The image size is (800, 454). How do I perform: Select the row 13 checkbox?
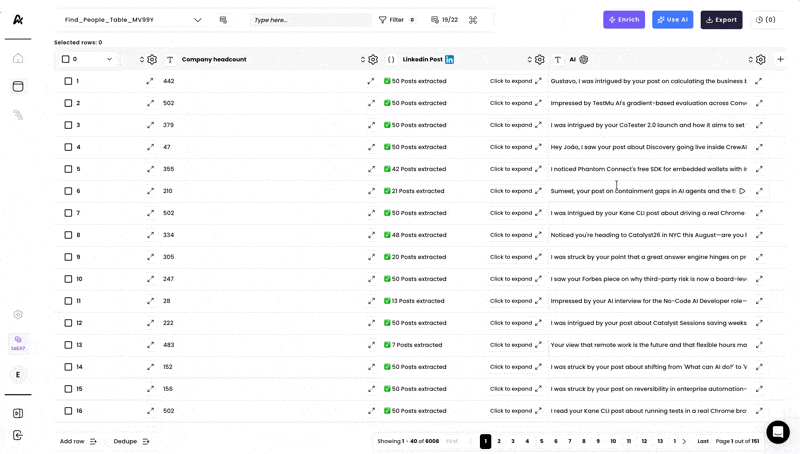coord(68,345)
